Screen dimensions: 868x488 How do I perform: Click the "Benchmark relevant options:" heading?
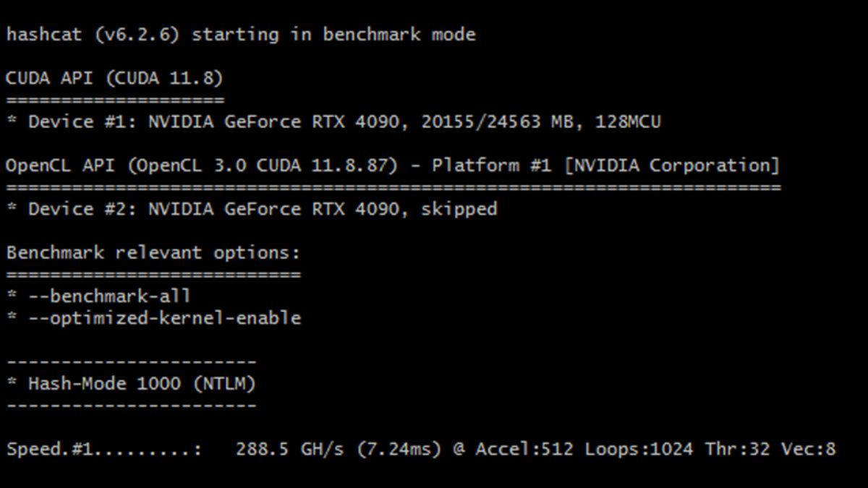coord(153,253)
